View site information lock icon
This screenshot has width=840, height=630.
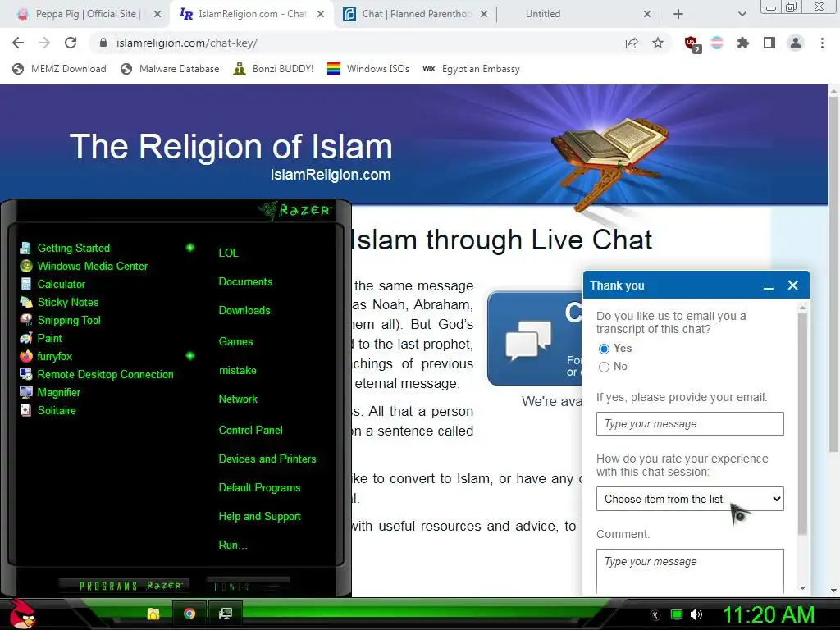[103, 43]
